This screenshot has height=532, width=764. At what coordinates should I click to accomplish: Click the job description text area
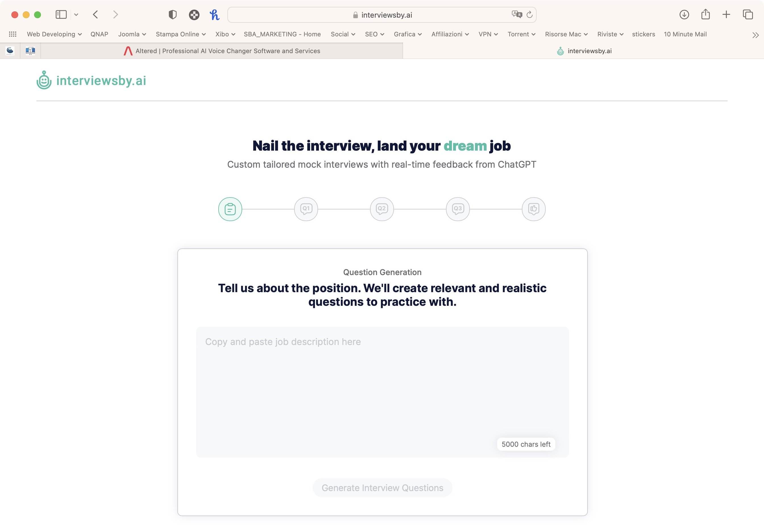point(382,392)
